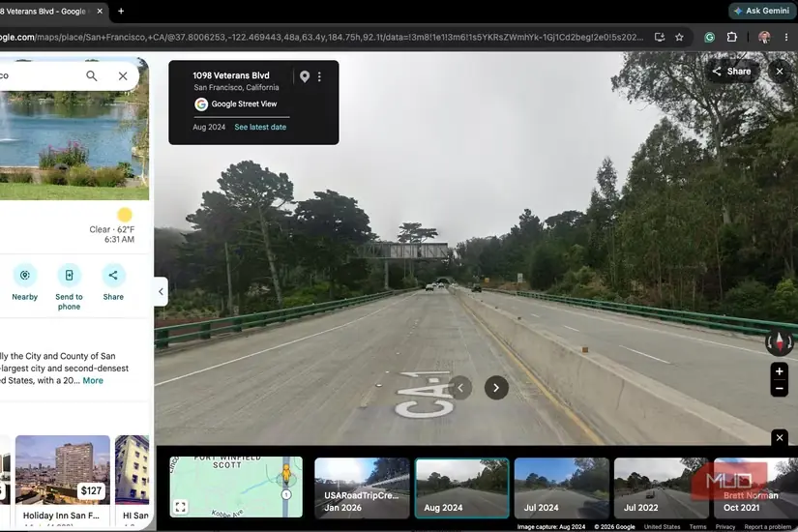Screen dimensions: 798x532
Task: Click the Terms link
Action: (x=697, y=527)
